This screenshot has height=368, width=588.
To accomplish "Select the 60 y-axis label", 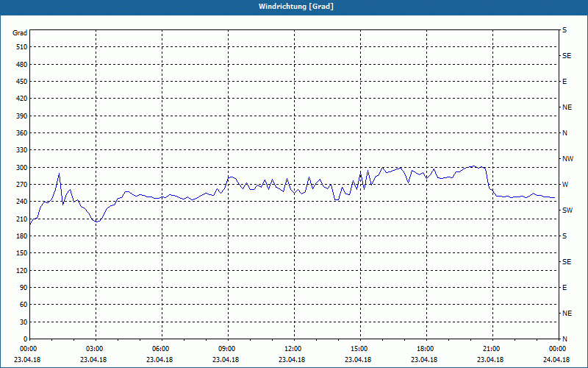I will tap(24, 305).
